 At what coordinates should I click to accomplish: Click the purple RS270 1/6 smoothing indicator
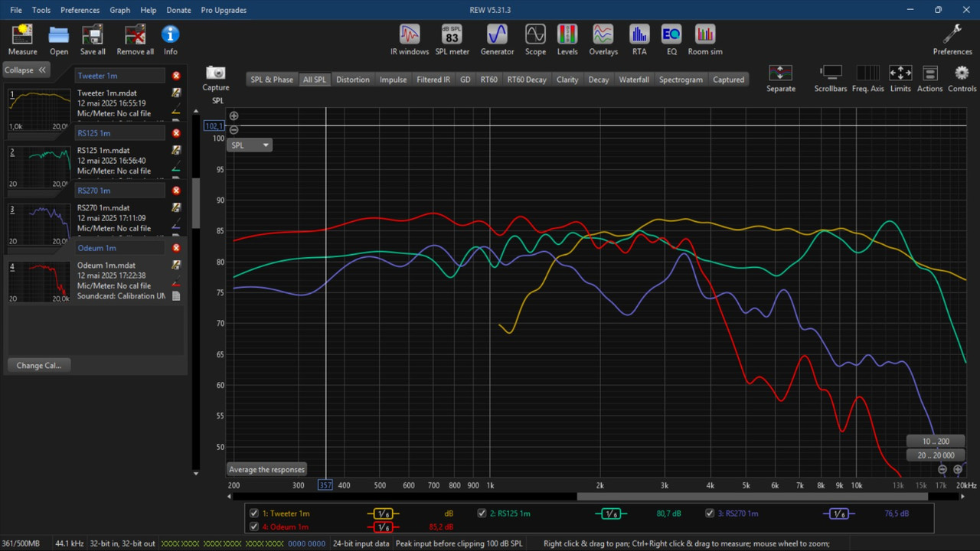pyautogui.click(x=839, y=514)
